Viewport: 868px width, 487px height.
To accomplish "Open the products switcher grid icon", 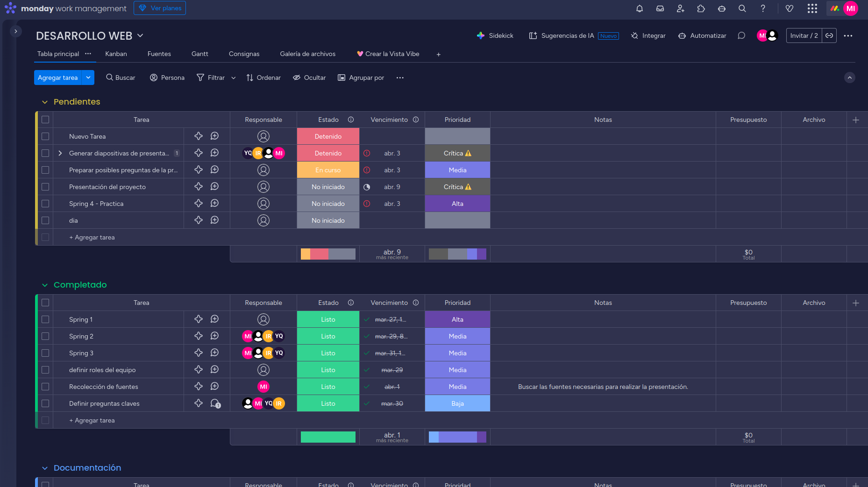I will (812, 8).
